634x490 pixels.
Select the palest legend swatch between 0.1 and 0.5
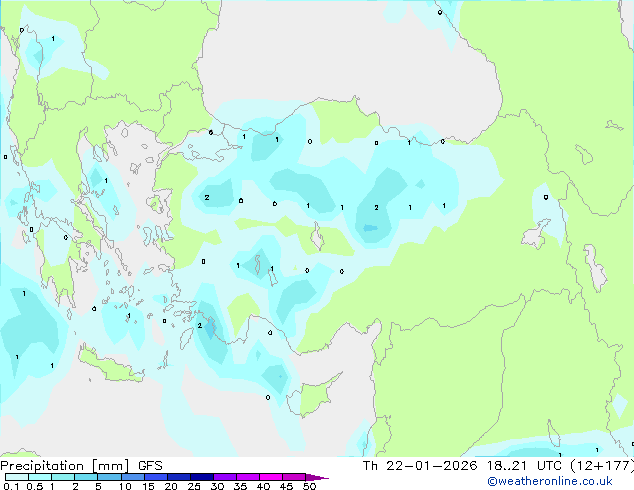17,477
